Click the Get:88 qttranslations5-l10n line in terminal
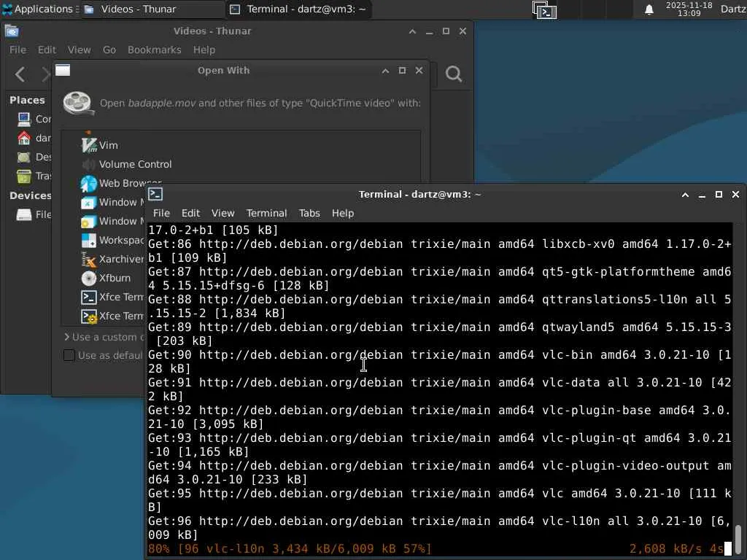 pos(440,306)
